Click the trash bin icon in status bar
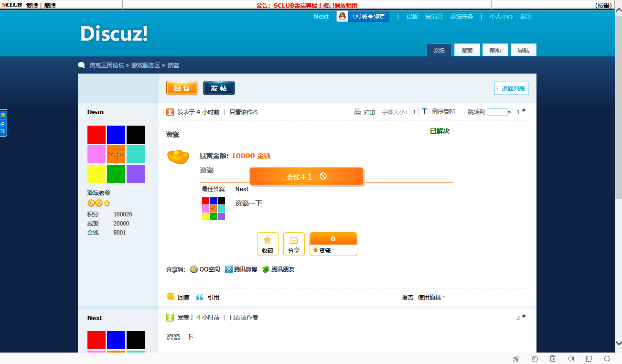 [x=553, y=359]
